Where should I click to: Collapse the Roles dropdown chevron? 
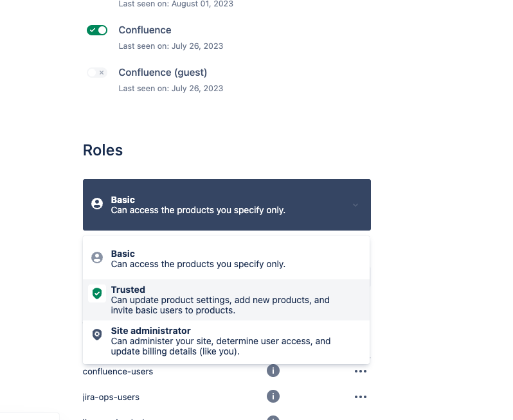tap(355, 206)
